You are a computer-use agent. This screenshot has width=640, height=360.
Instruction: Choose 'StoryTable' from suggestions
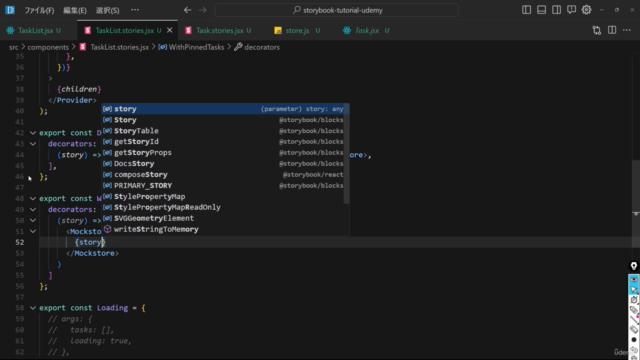point(223,131)
